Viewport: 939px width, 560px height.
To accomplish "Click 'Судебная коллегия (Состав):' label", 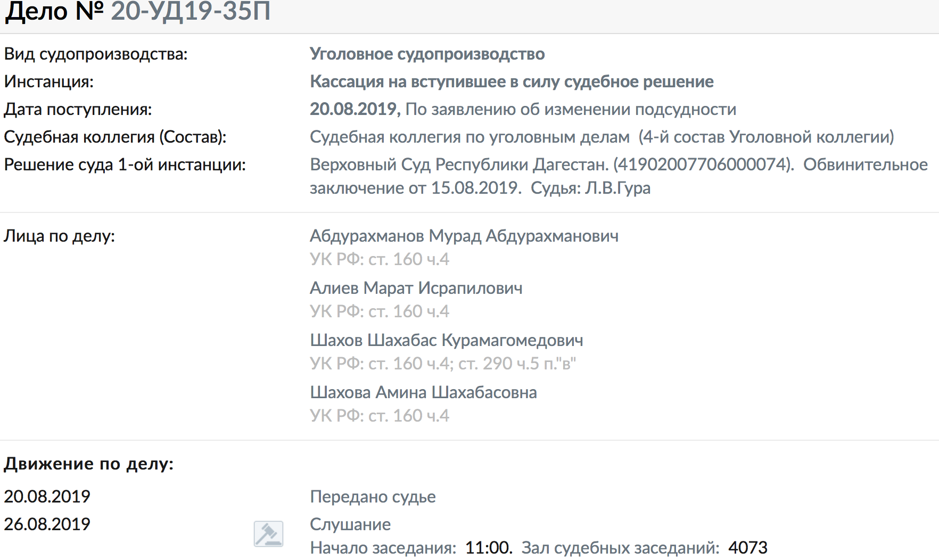I will point(116,137).
